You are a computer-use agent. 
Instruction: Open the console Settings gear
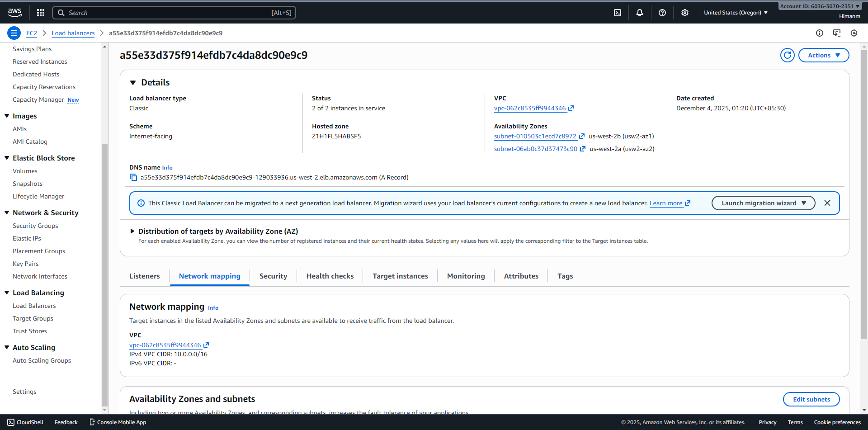684,12
